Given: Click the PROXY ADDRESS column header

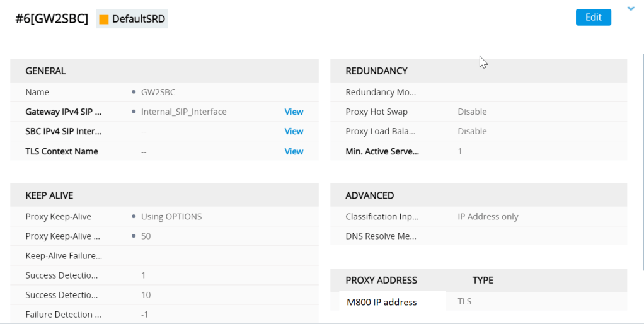Looking at the screenshot, I should pos(381,280).
